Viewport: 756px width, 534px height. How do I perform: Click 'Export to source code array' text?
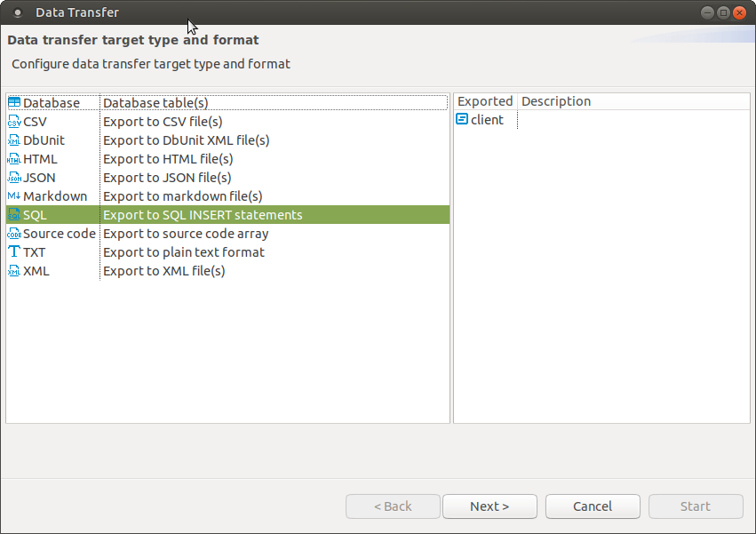point(186,234)
